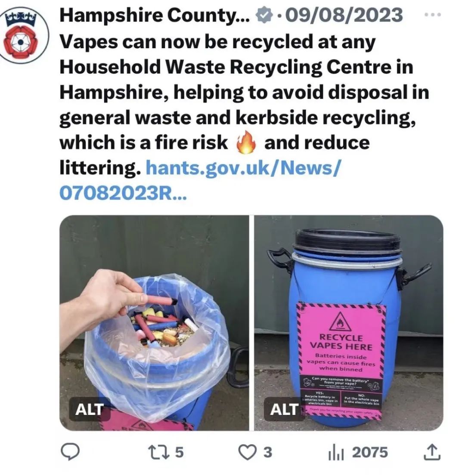Like the tweet with the heart icon

247,452
